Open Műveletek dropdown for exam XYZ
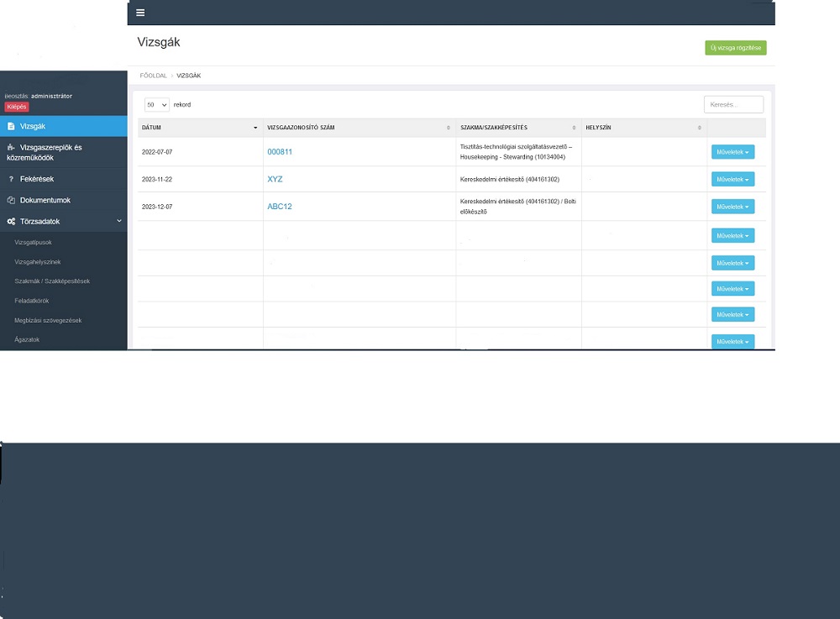 pos(732,180)
